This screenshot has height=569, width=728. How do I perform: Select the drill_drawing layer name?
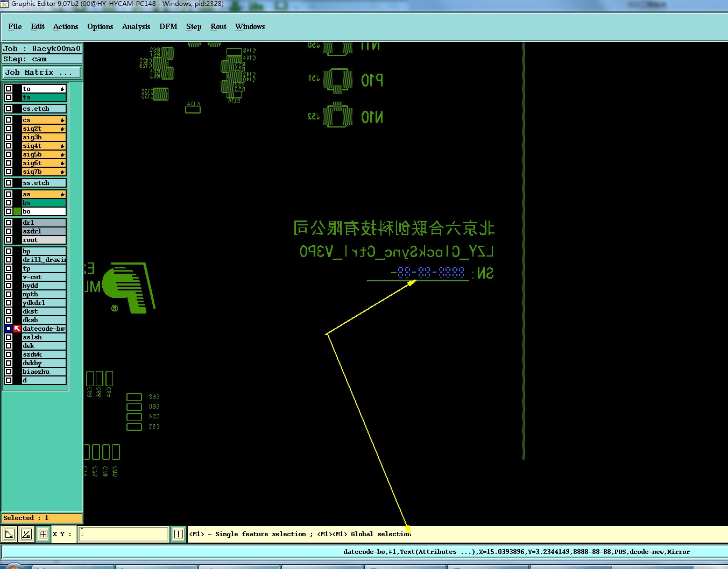[44, 260]
